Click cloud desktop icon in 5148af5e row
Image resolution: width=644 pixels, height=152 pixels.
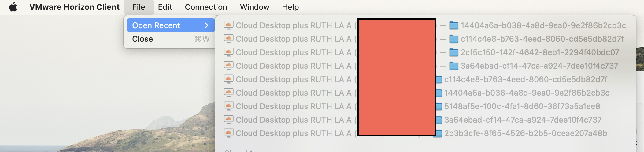click(229, 106)
